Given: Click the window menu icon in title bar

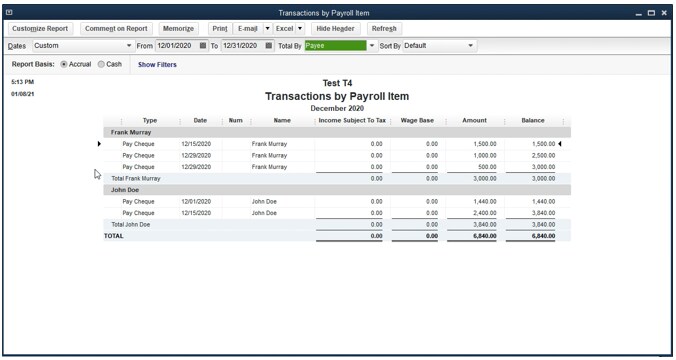Looking at the screenshot, I should click(9, 13).
